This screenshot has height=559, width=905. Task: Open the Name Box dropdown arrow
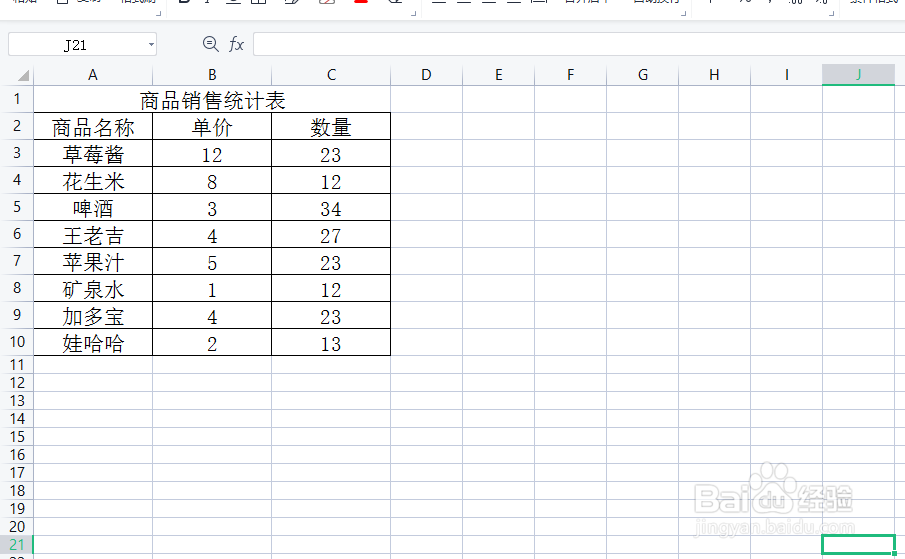(151, 44)
